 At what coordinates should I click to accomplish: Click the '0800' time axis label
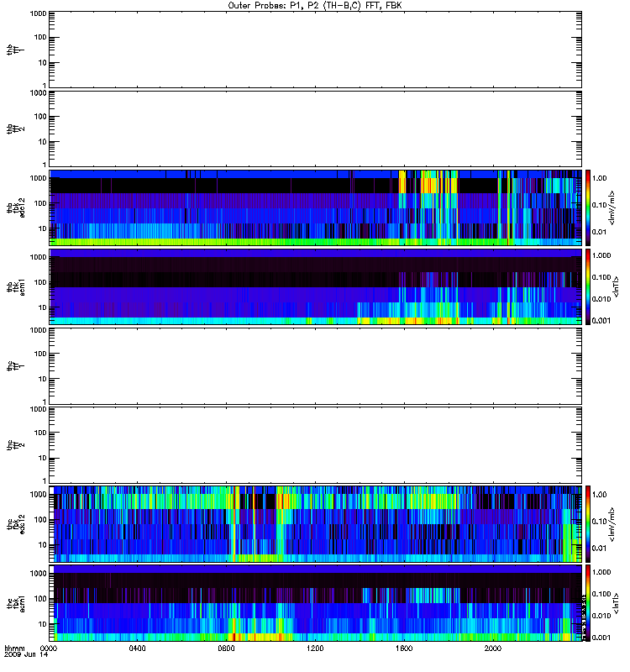(x=226, y=648)
